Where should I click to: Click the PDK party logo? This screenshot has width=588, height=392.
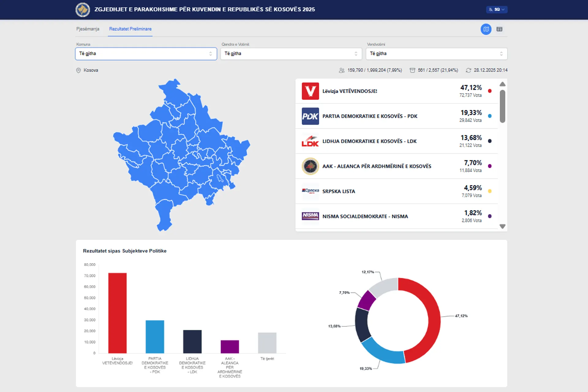click(310, 116)
